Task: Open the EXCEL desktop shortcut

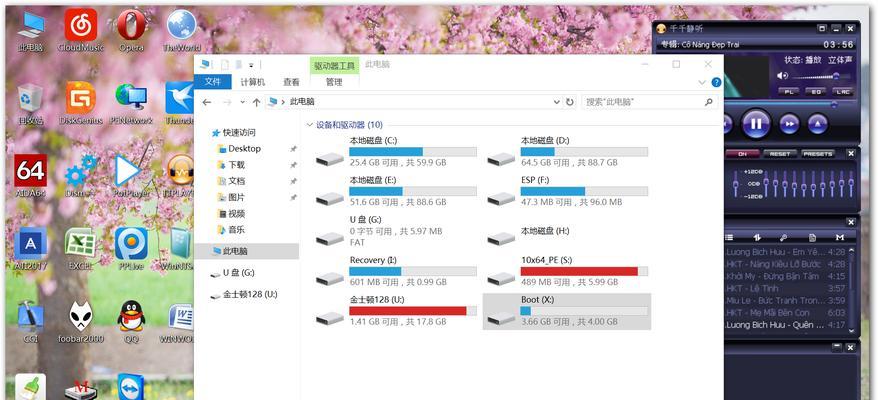Action: [81, 249]
